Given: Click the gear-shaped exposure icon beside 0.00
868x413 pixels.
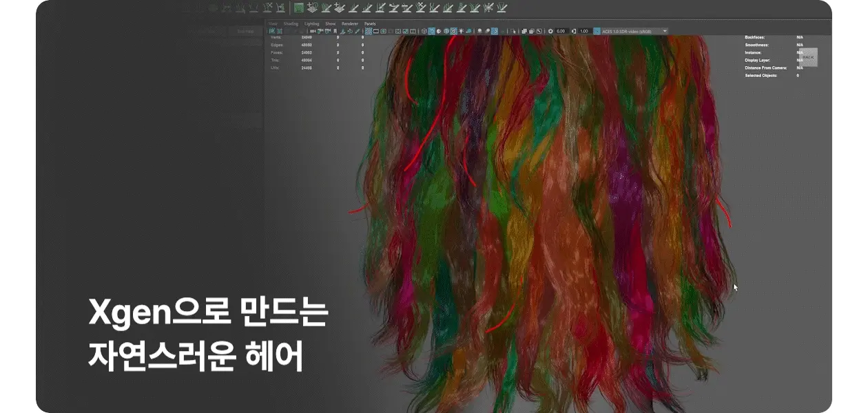Looking at the screenshot, I should (x=550, y=32).
